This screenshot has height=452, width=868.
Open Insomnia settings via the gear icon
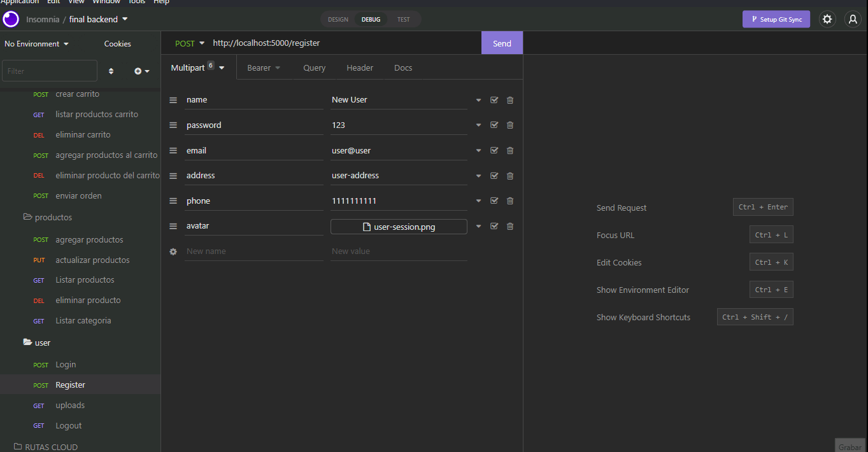point(827,19)
